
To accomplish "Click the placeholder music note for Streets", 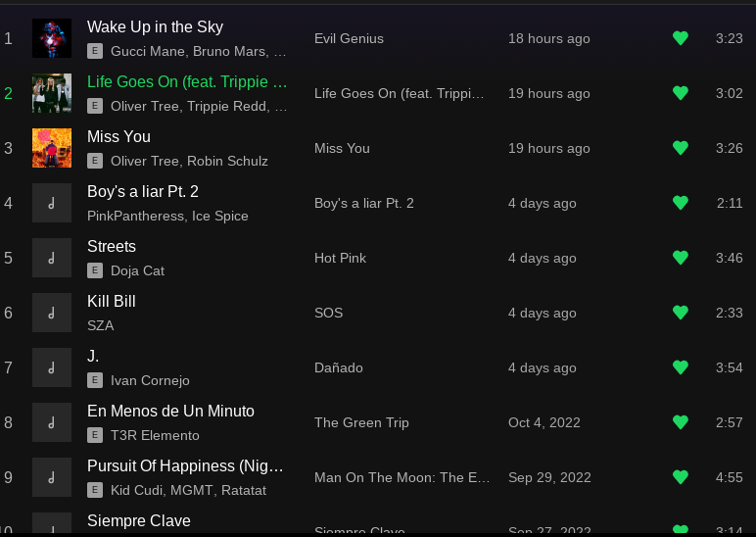I will click(x=52, y=258).
